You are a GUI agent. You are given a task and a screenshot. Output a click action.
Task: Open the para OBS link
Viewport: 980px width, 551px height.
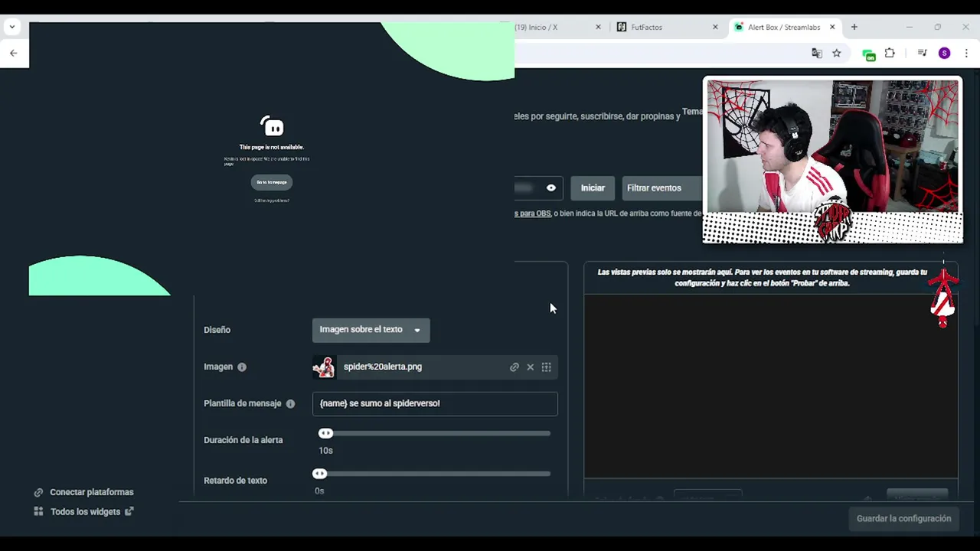click(x=532, y=214)
